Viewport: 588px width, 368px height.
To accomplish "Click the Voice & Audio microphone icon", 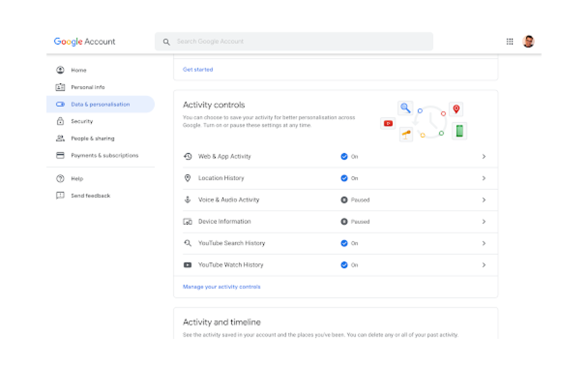I will [x=188, y=200].
